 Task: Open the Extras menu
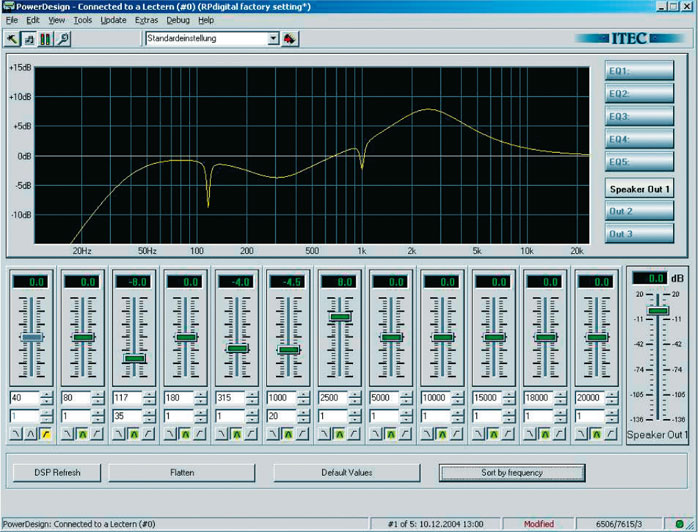(146, 20)
